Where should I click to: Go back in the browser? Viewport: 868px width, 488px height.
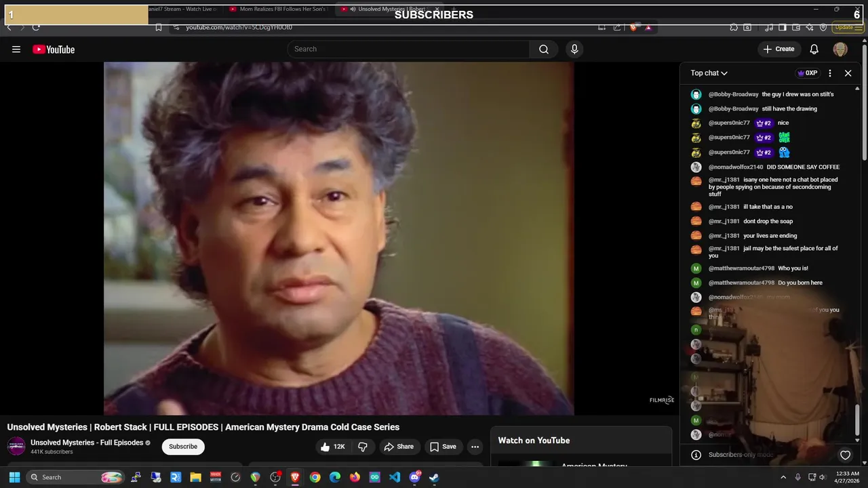[9, 27]
